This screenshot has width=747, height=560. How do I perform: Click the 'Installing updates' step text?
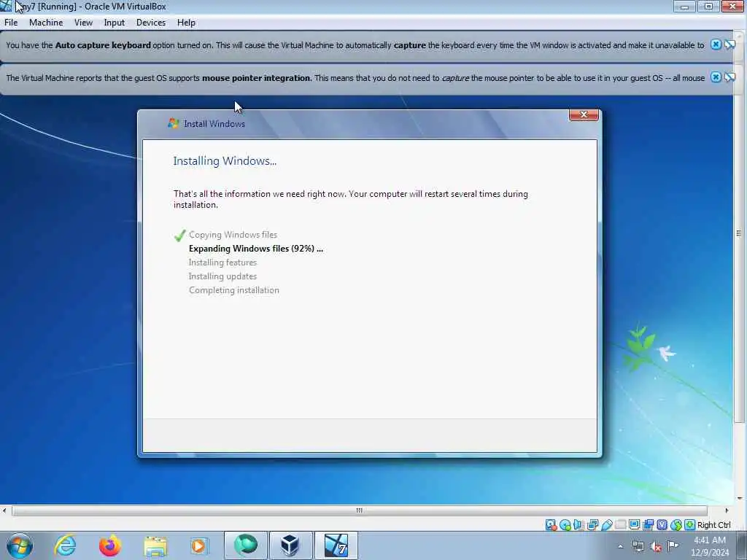pos(222,276)
